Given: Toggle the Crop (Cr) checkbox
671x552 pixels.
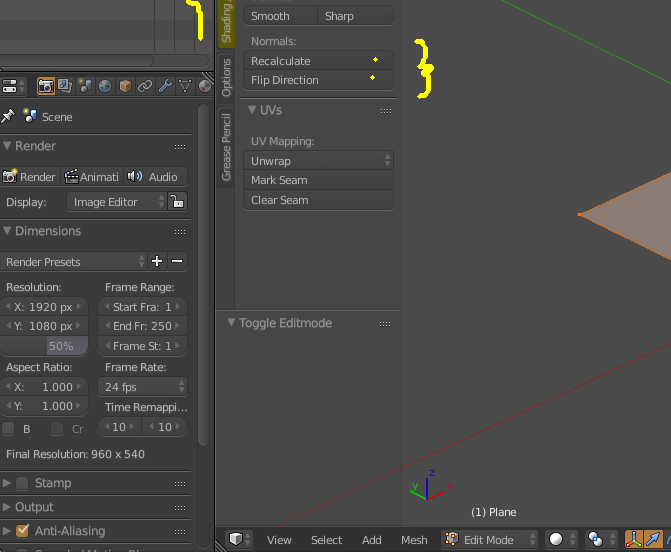Looking at the screenshot, I should [57, 428].
